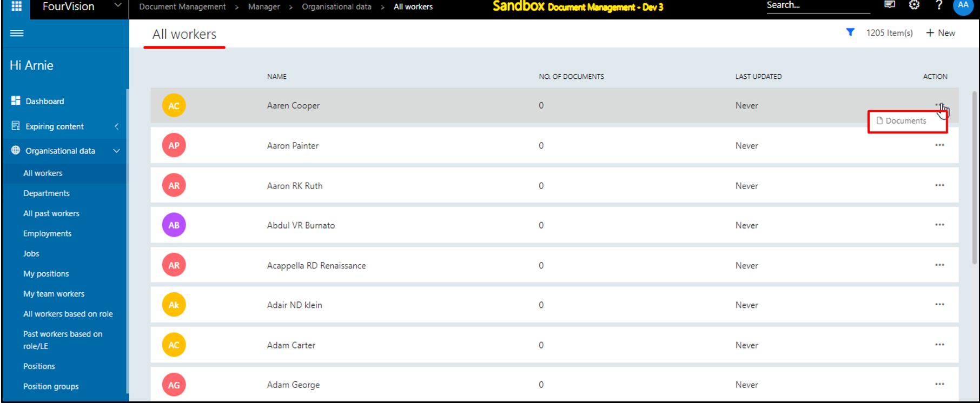
Task: Click the name Aaron Painter
Action: coord(293,145)
